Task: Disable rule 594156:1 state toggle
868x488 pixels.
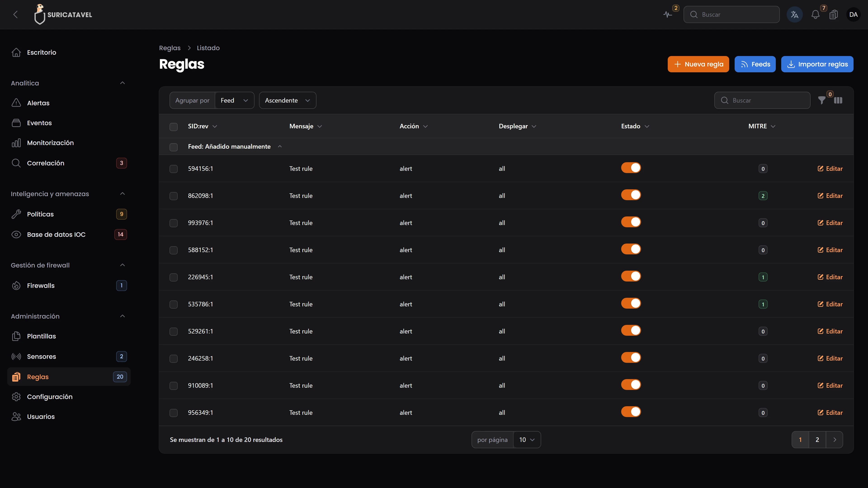Action: click(x=631, y=168)
